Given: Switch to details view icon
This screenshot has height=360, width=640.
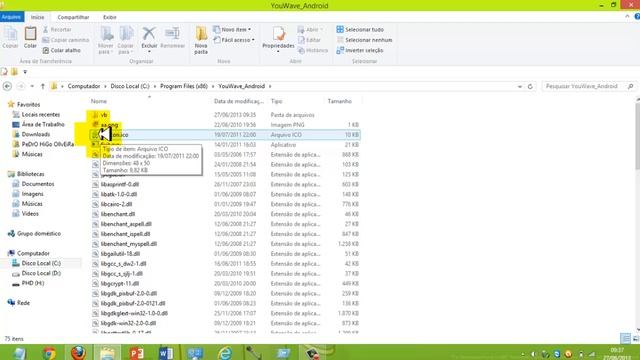Looking at the screenshot, I should point(625,338).
